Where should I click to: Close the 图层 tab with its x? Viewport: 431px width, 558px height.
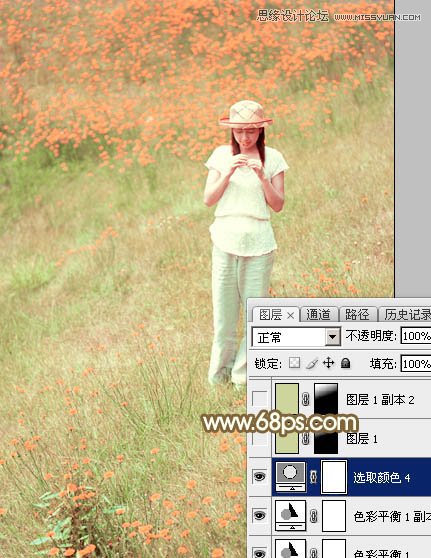click(x=291, y=315)
